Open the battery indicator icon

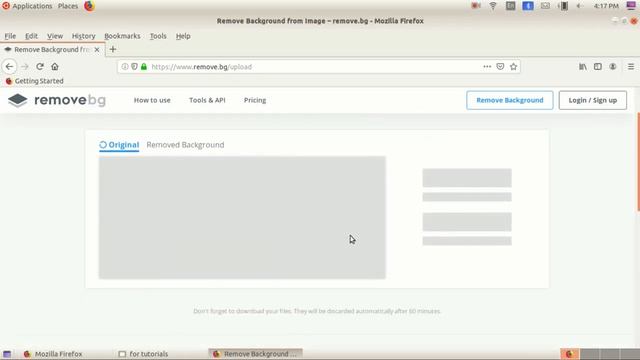click(563, 6)
